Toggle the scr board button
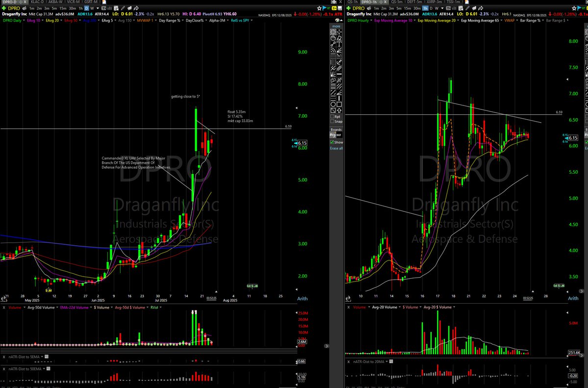Viewport: 588px width, 388px height. (339, 135)
